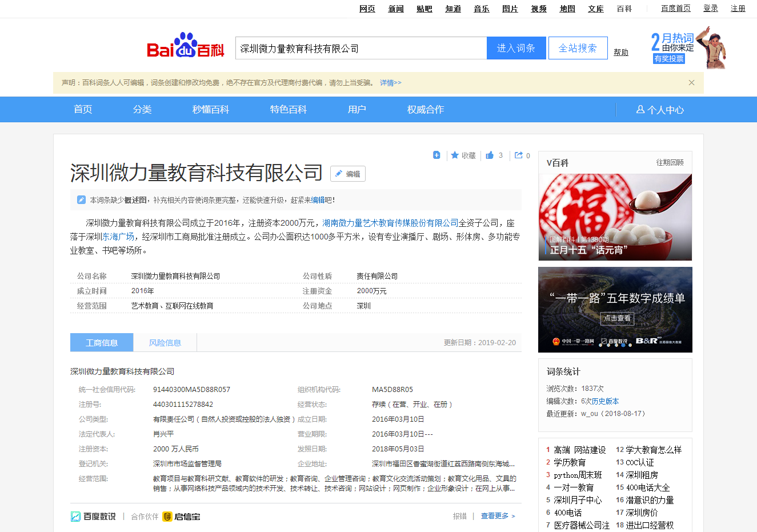This screenshot has width=757, height=532.
Task: Click the notice pencil icon next to 本词条缺少概述图
Action: pyautogui.click(x=81, y=200)
